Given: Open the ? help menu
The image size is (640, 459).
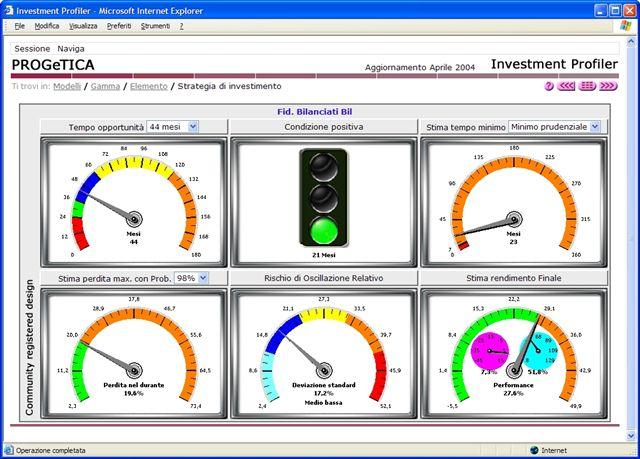Looking at the screenshot, I should [181, 26].
